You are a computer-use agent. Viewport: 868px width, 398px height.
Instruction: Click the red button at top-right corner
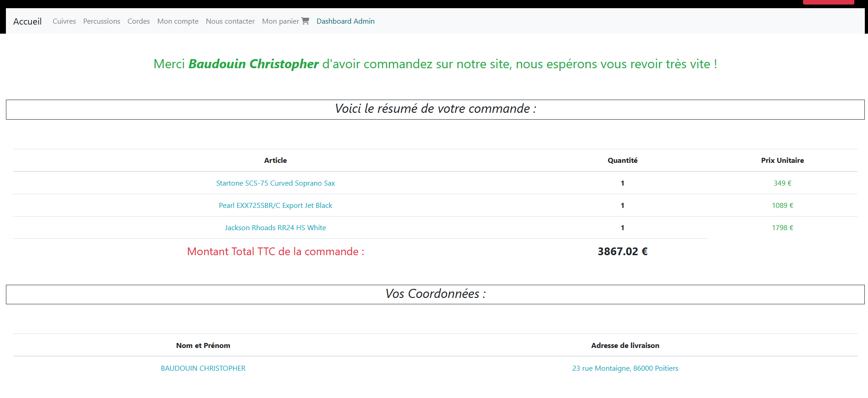828,2
